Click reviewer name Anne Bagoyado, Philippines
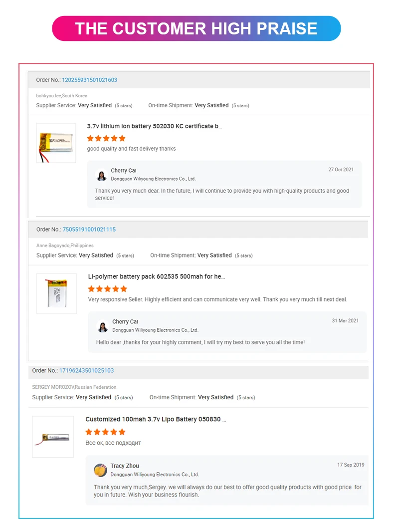 tap(65, 246)
